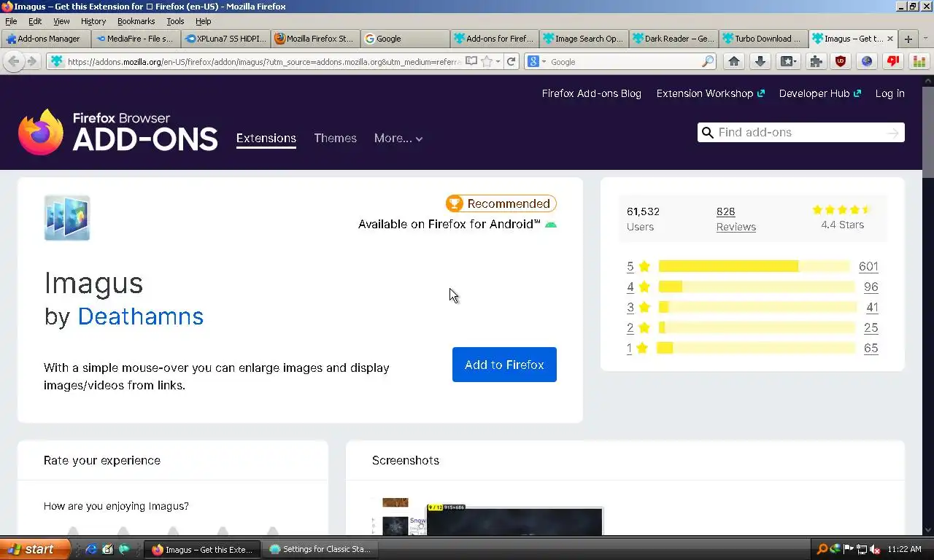Open new tab with the plus button
Image resolution: width=934 pixels, height=560 pixels.
click(908, 39)
